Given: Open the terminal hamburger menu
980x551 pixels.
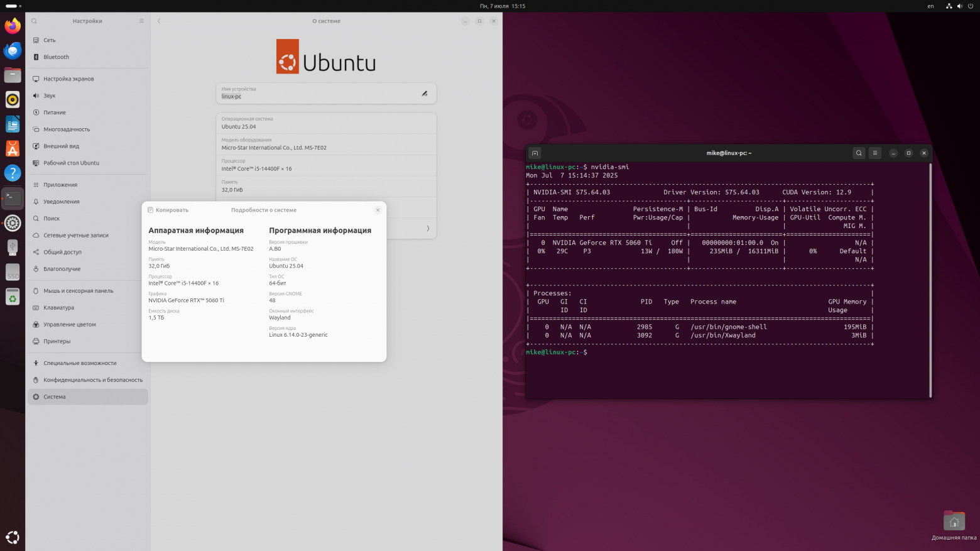Looking at the screenshot, I should pyautogui.click(x=874, y=153).
